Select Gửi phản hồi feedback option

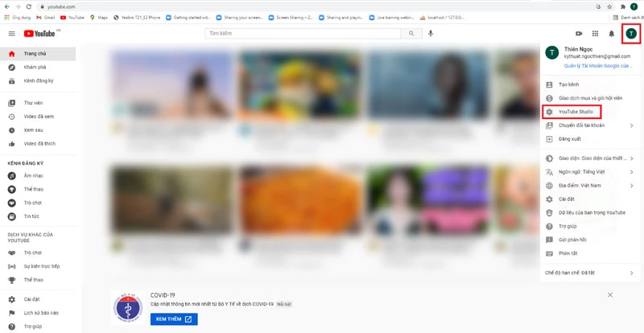(x=591, y=240)
